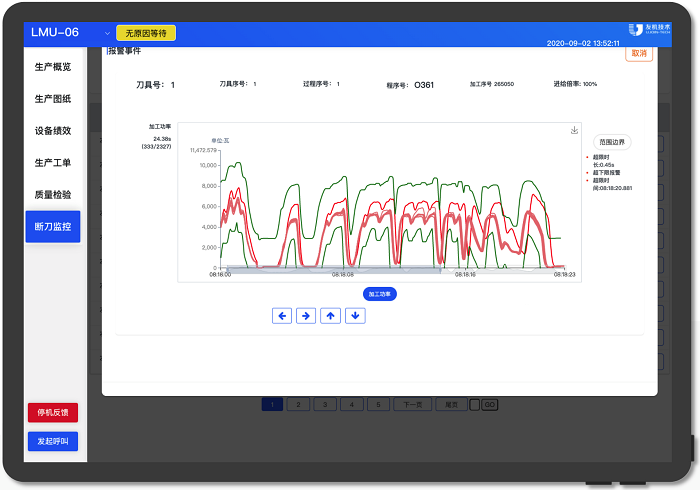Screen dimensions: 700x490
Task: Click the company logo in header
Action: pyautogui.click(x=650, y=29)
